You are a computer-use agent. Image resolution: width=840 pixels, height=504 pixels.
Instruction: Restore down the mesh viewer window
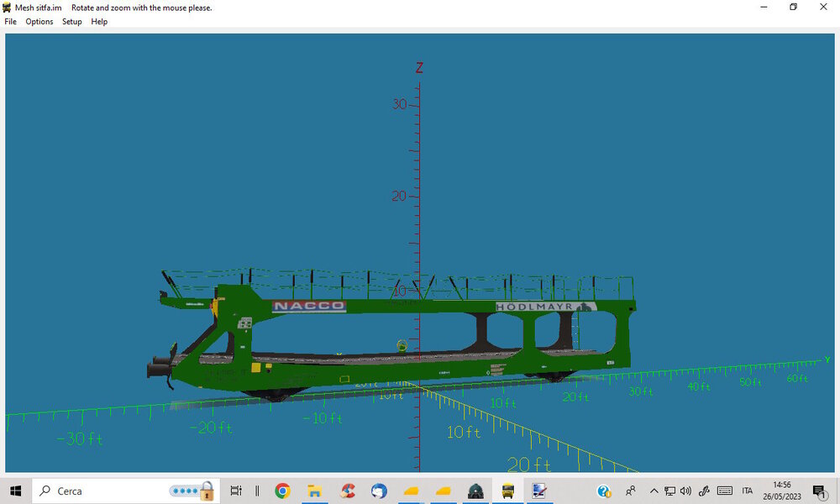tap(794, 7)
